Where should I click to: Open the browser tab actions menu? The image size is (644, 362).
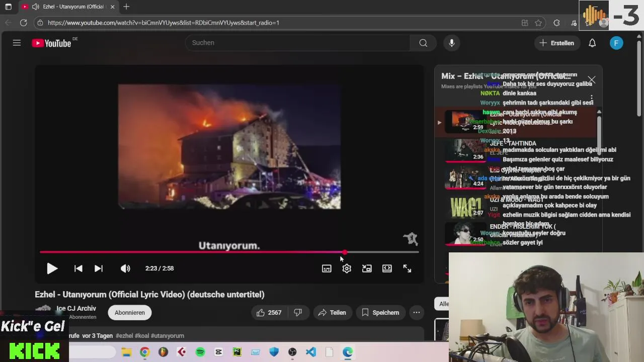tap(8, 7)
